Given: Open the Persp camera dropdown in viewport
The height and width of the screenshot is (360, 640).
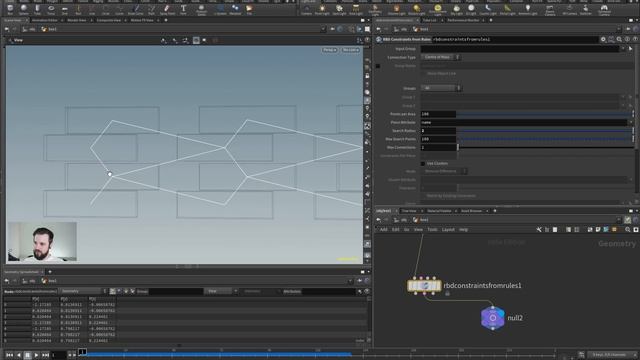Looking at the screenshot, I should (x=329, y=50).
